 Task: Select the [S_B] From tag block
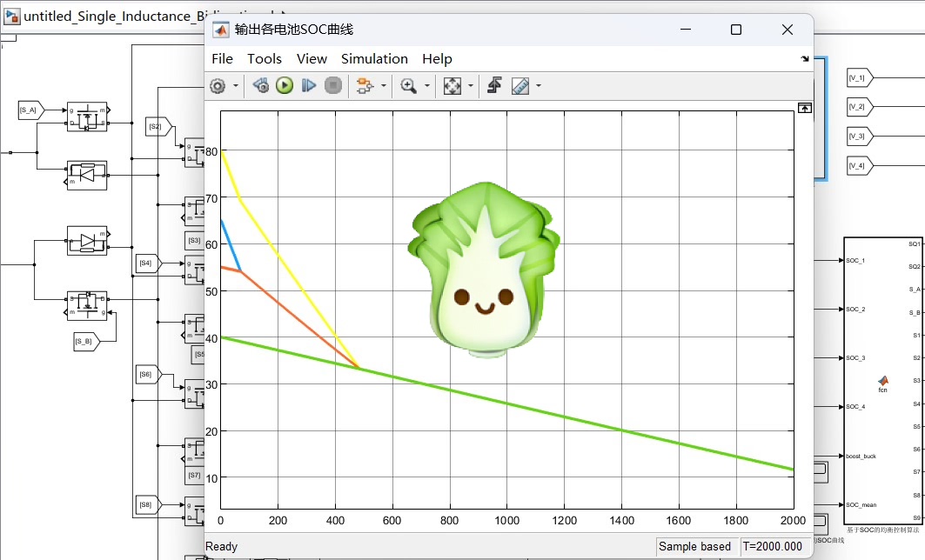[86, 342]
